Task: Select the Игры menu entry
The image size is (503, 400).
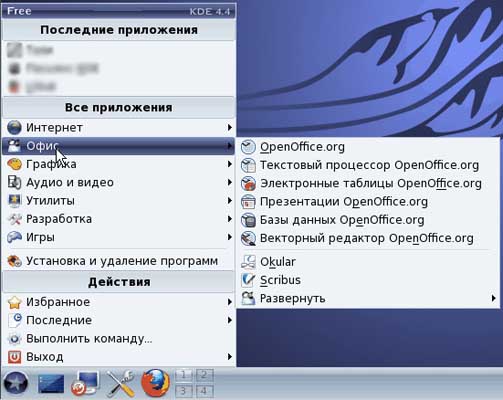Action: pos(119,237)
